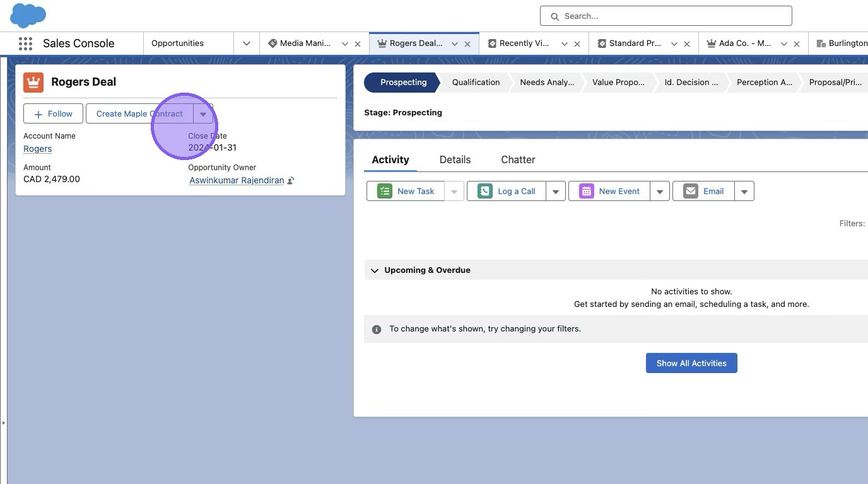The width and height of the screenshot is (868, 484).
Task: Switch to the Details tab
Action: [x=455, y=159]
